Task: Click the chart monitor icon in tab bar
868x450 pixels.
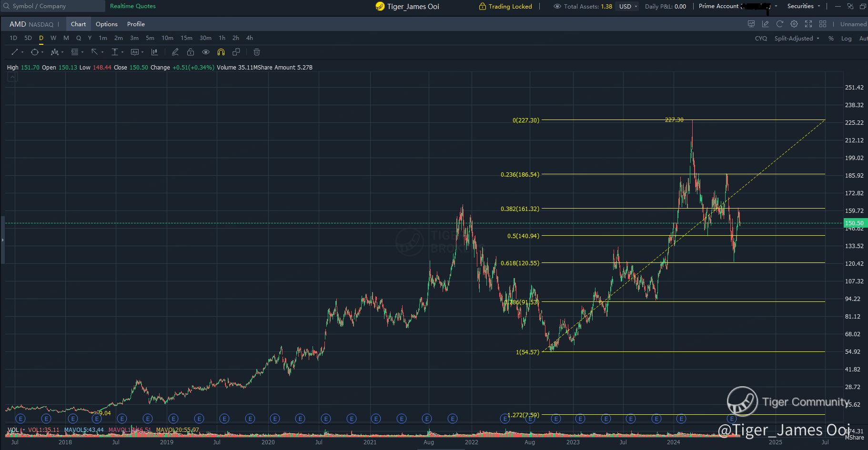Action: (x=751, y=24)
